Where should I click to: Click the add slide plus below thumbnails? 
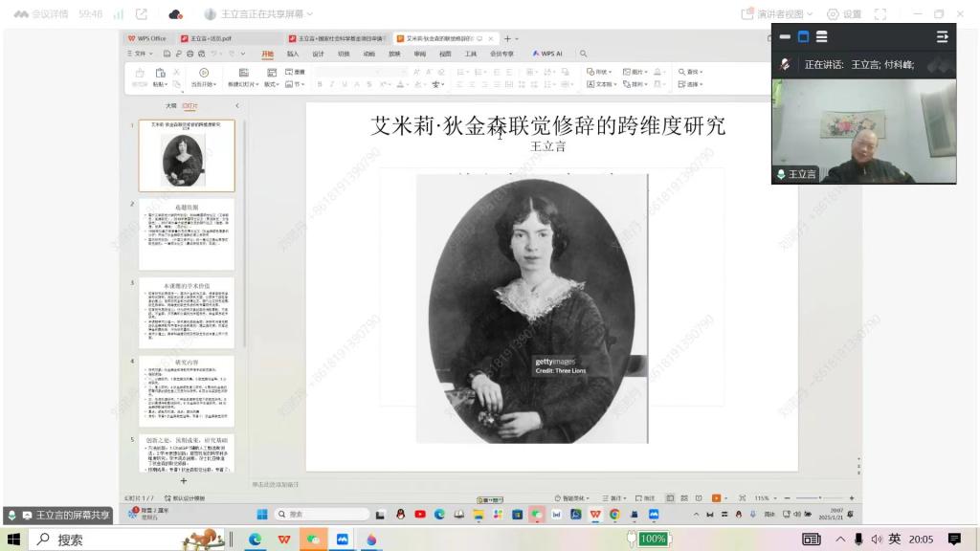(x=184, y=481)
